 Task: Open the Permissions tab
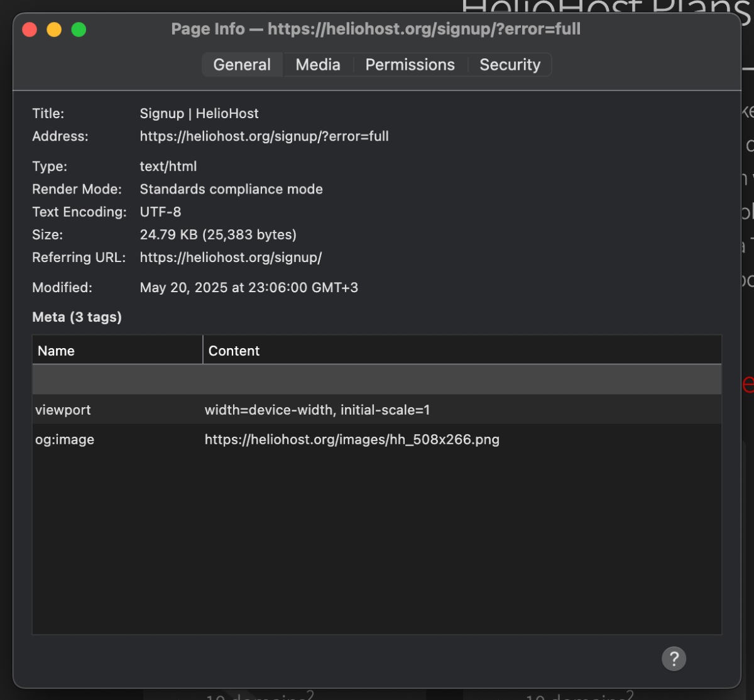click(x=410, y=65)
